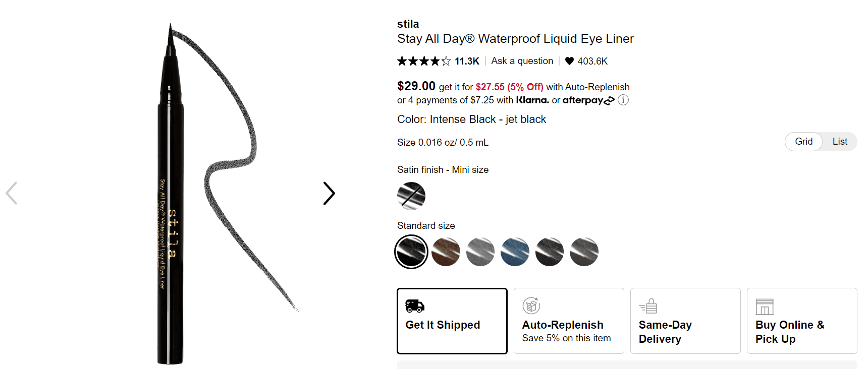Switch swatch view to List

(840, 142)
